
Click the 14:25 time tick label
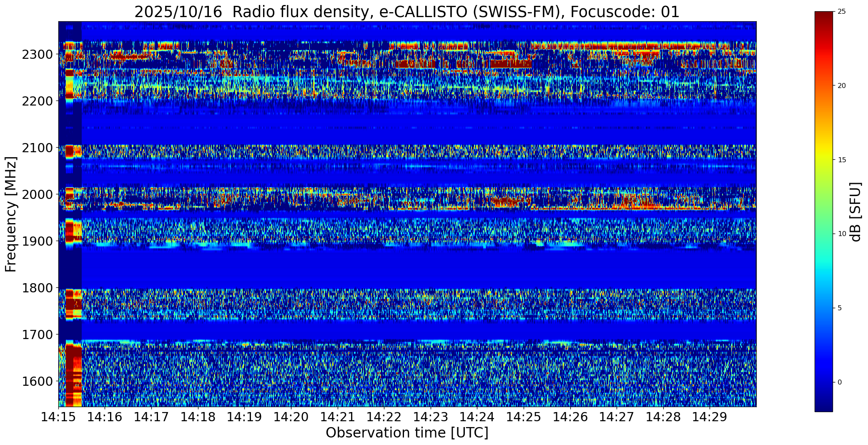pyautogui.click(x=524, y=417)
